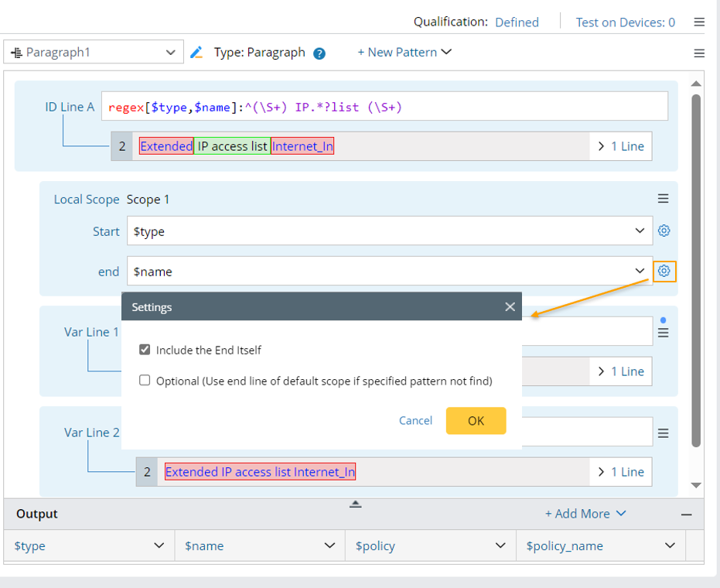Click the IP access list green highlighted text
This screenshot has height=588, width=720.
pos(232,146)
